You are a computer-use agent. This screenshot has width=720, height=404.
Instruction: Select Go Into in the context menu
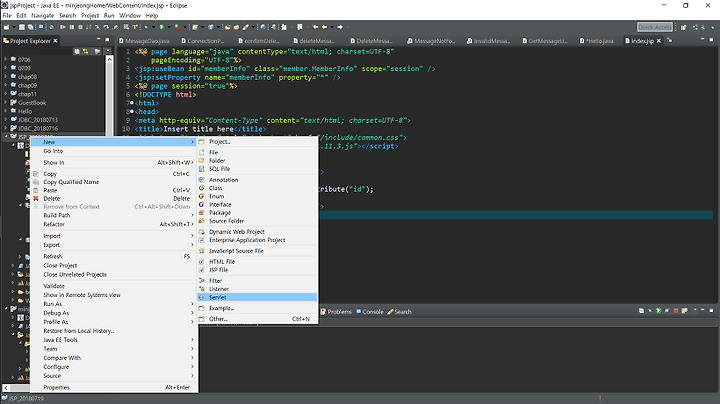114,151
